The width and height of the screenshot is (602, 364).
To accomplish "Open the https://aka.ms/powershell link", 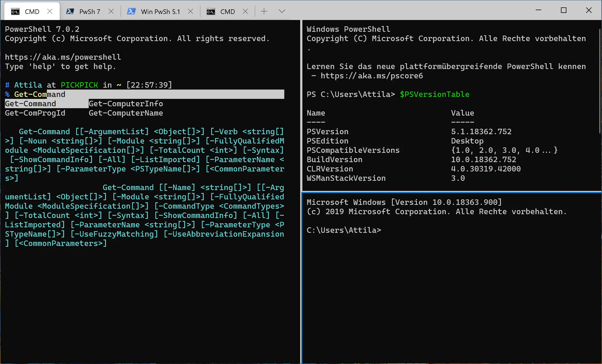I will [x=63, y=57].
